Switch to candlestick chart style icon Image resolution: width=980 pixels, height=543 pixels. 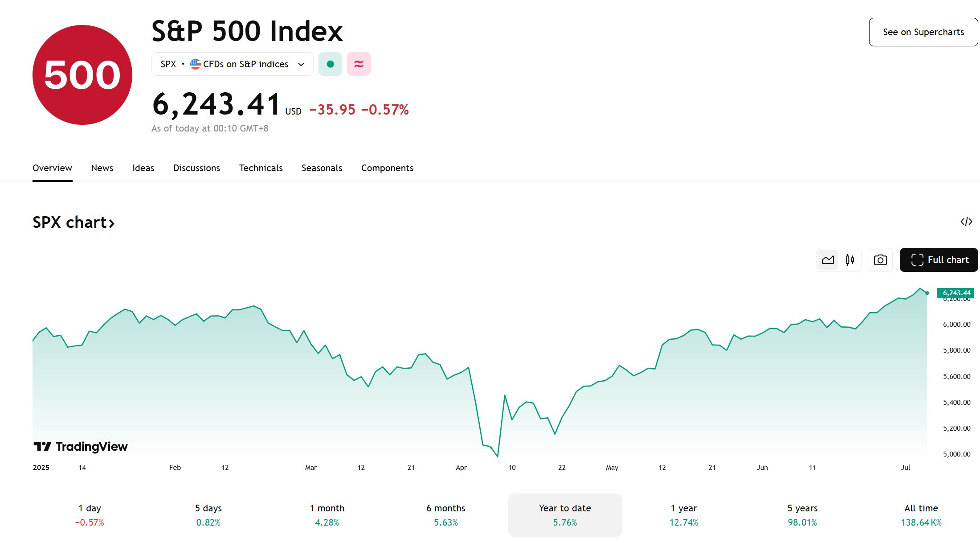(850, 260)
